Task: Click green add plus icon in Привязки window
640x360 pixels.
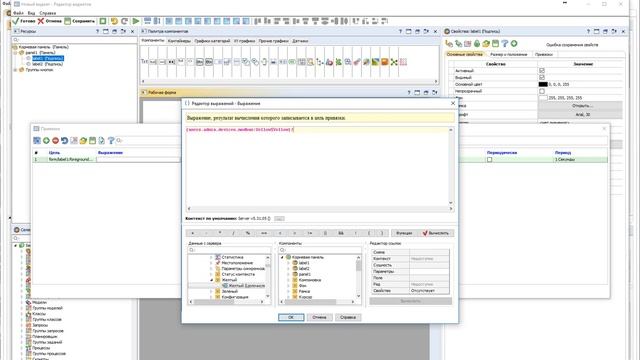Action: [x=46, y=140]
